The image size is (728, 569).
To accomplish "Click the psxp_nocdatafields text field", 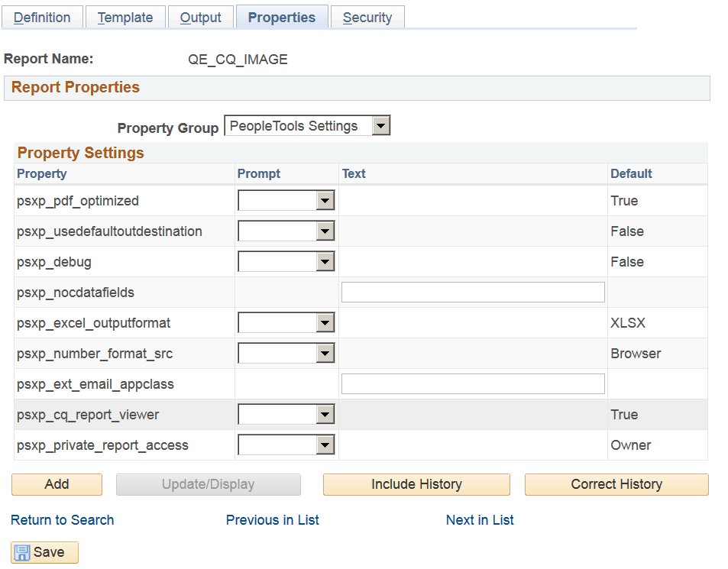I will pos(473,293).
